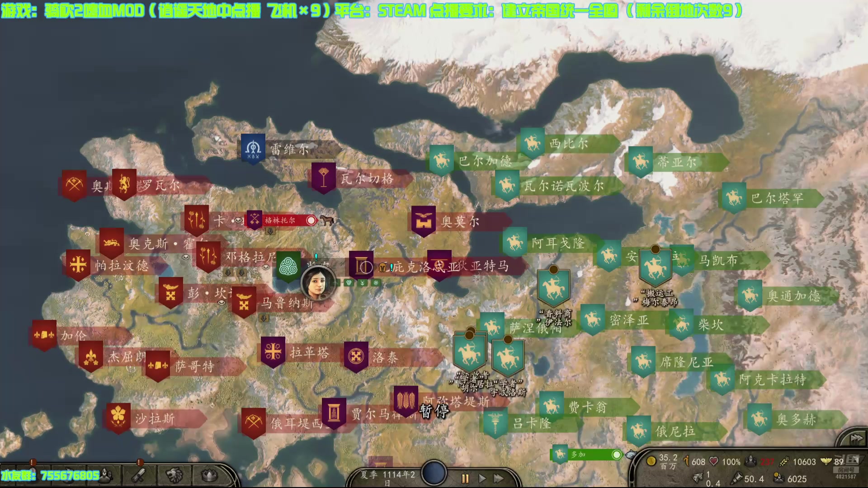Pause the campaign time
This screenshot has width=868, height=488.
[465, 479]
